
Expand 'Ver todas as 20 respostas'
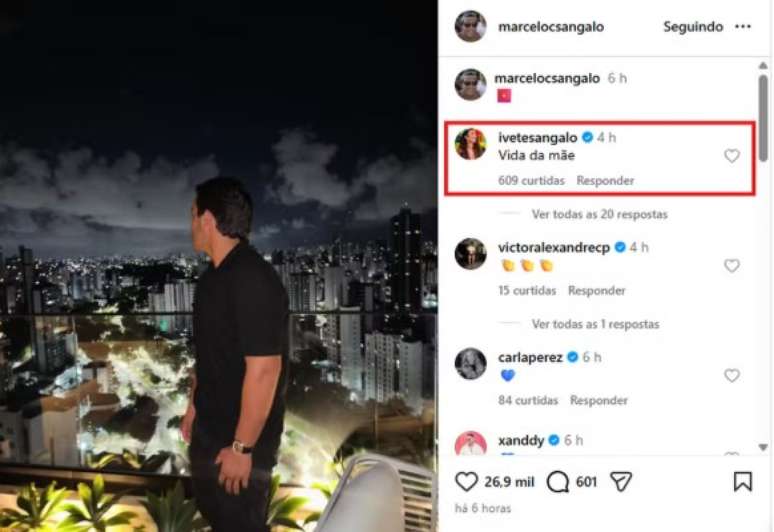tap(599, 214)
